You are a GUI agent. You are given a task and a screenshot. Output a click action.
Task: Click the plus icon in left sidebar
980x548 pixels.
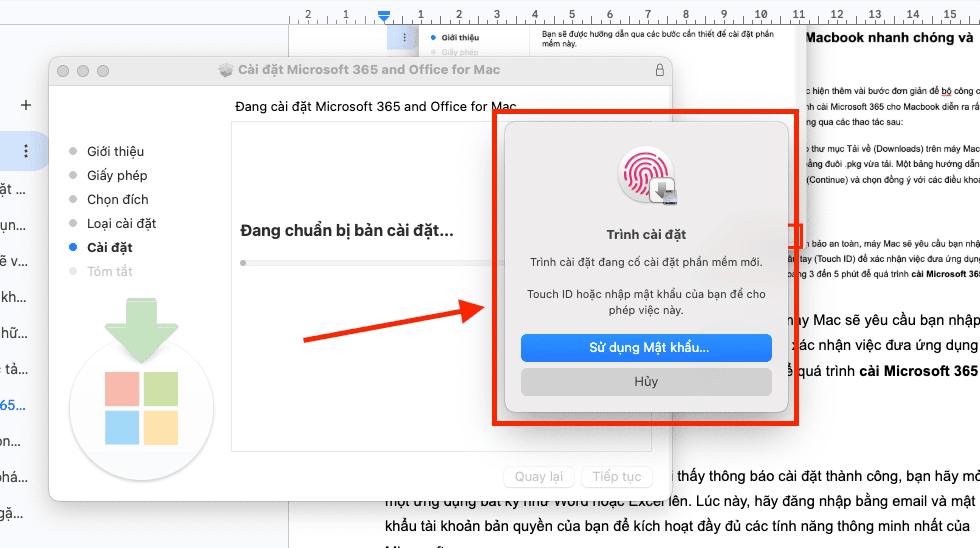(x=26, y=105)
